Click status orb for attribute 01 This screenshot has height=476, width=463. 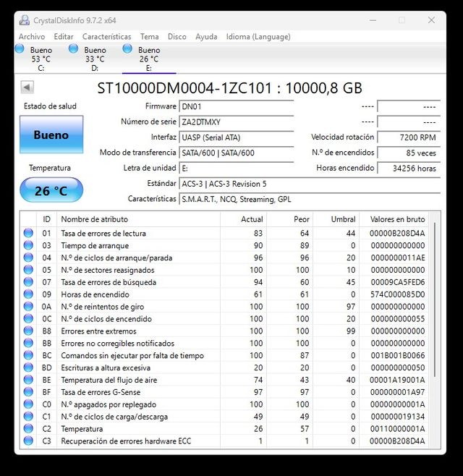pyautogui.click(x=28, y=233)
